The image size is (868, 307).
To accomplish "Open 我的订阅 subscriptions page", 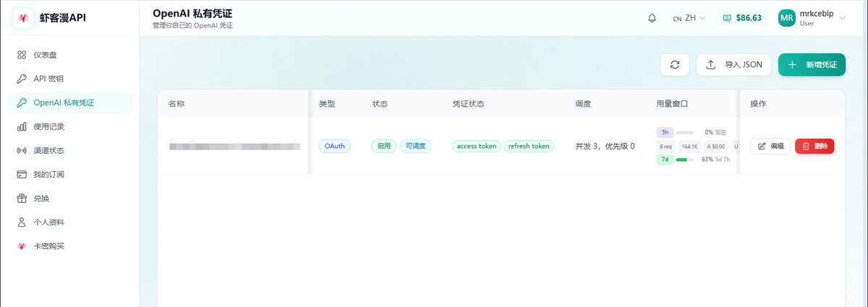I will pos(69,174).
